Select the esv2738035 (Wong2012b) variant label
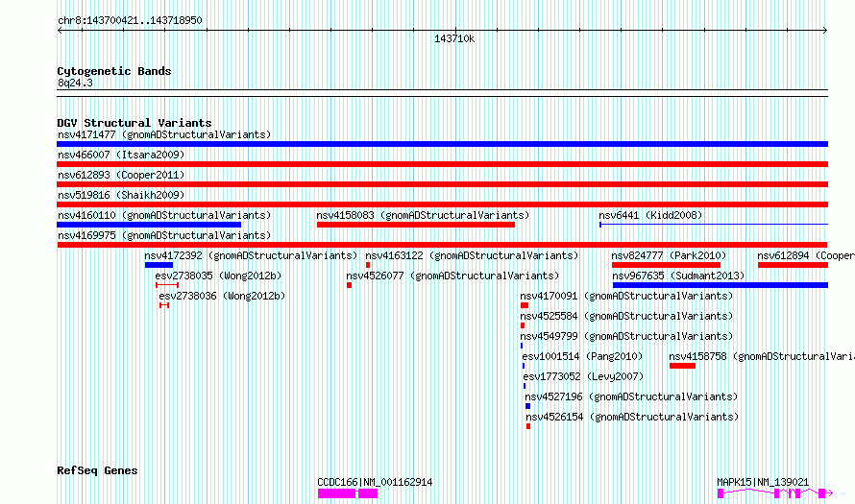This screenshot has width=855, height=504. 218,276
